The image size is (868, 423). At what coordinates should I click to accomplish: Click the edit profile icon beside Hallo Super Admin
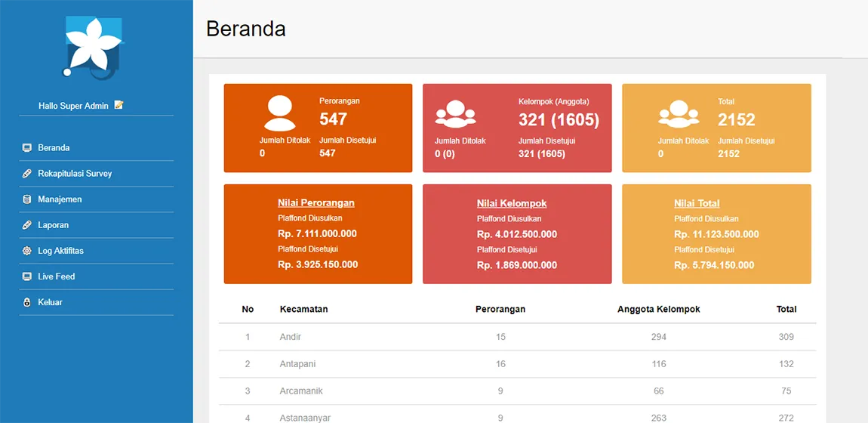point(119,105)
